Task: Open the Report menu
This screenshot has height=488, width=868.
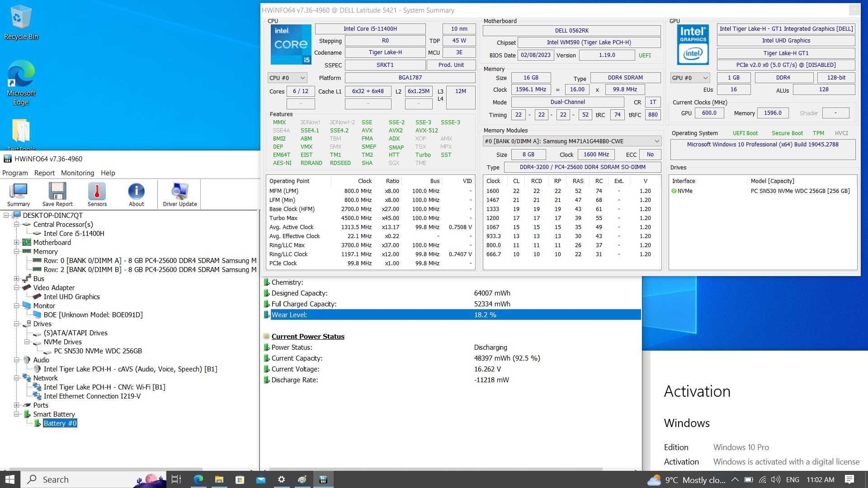Action: 44,173
